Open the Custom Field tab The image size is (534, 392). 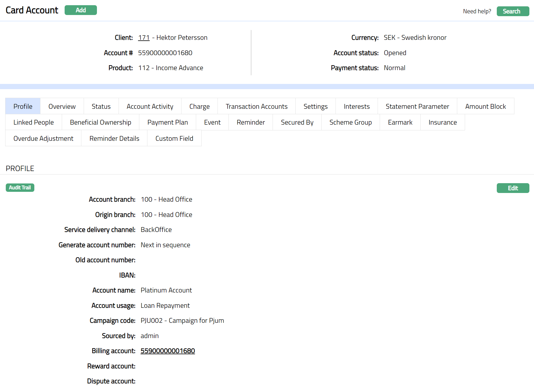(x=174, y=138)
